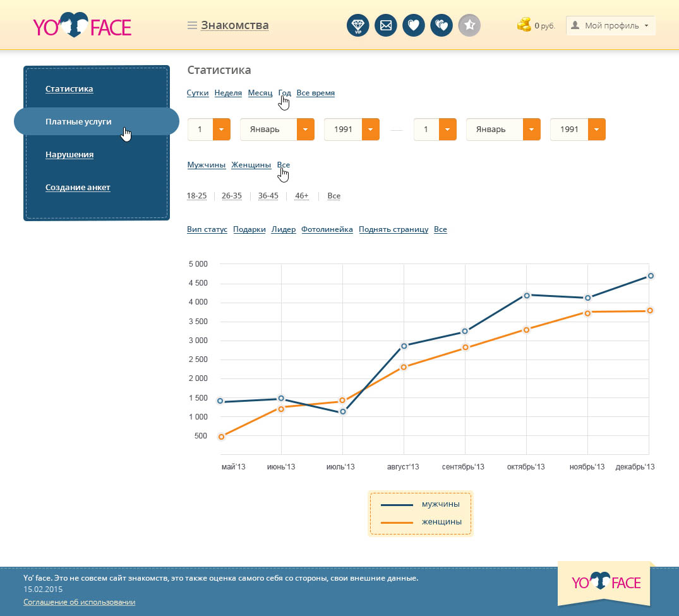Filter by Год period

(x=284, y=93)
